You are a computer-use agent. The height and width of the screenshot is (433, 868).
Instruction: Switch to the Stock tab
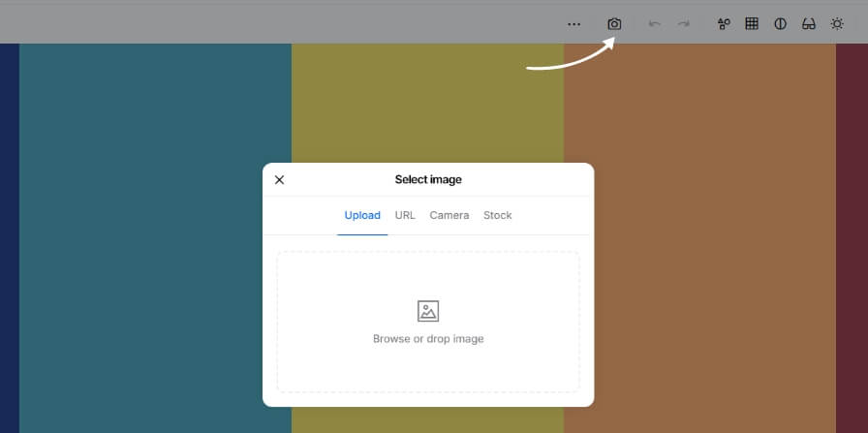[x=497, y=215]
